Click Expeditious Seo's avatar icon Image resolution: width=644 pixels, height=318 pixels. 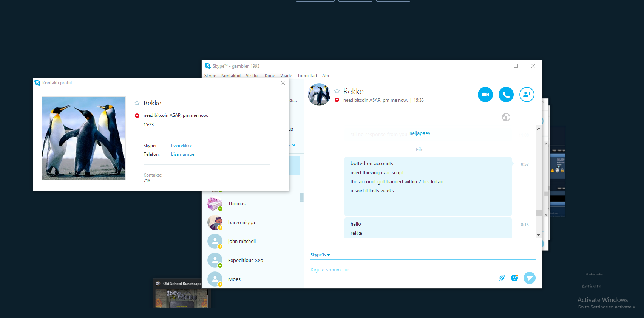(x=215, y=261)
